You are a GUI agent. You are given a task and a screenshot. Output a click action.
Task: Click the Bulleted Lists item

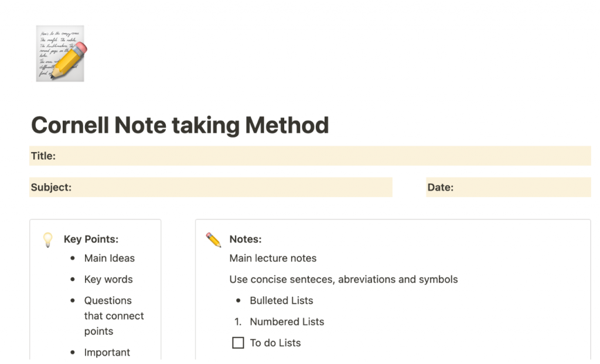[x=281, y=300]
